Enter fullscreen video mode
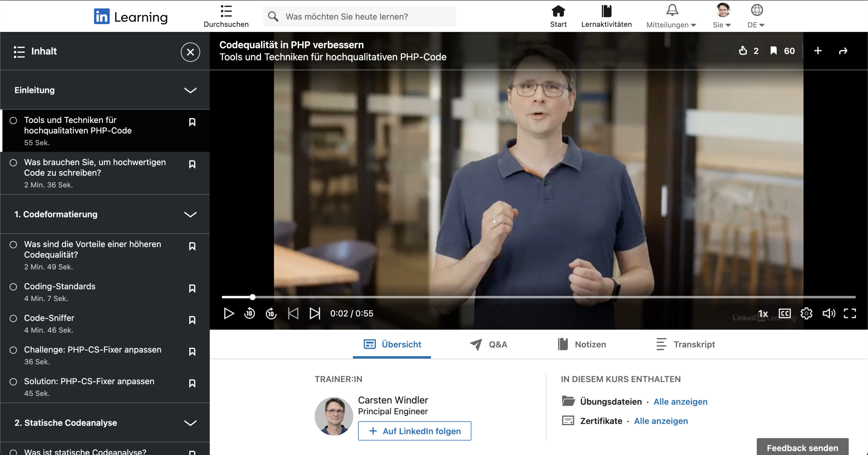 [850, 313]
